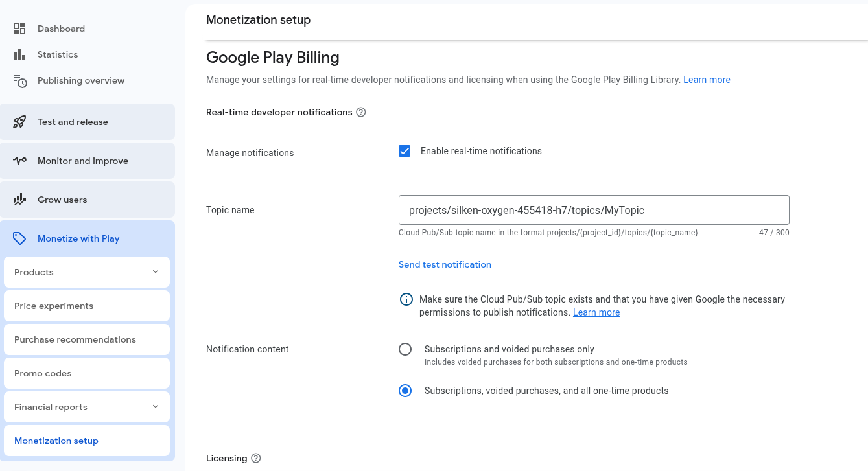Disable the Enable real-time notifications checkbox
The image size is (868, 471).
(405, 151)
